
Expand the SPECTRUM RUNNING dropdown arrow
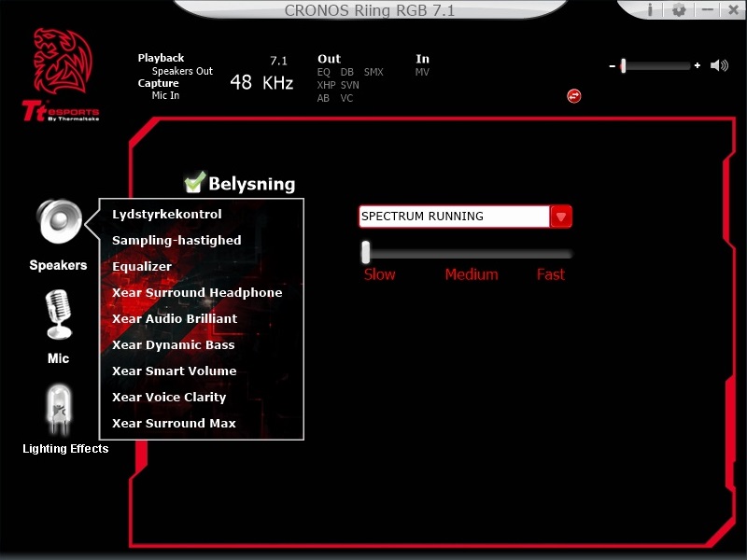pos(561,217)
